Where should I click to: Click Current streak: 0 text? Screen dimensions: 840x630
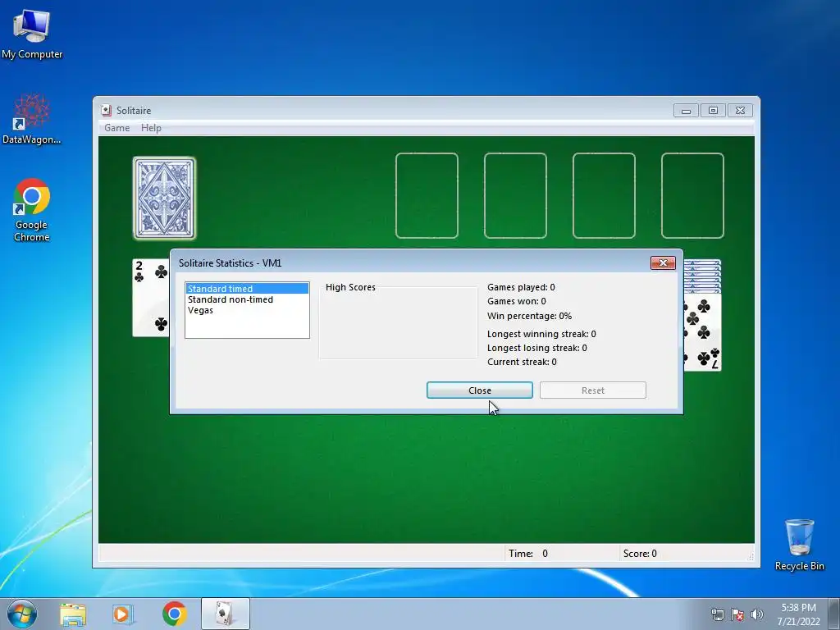(x=522, y=362)
